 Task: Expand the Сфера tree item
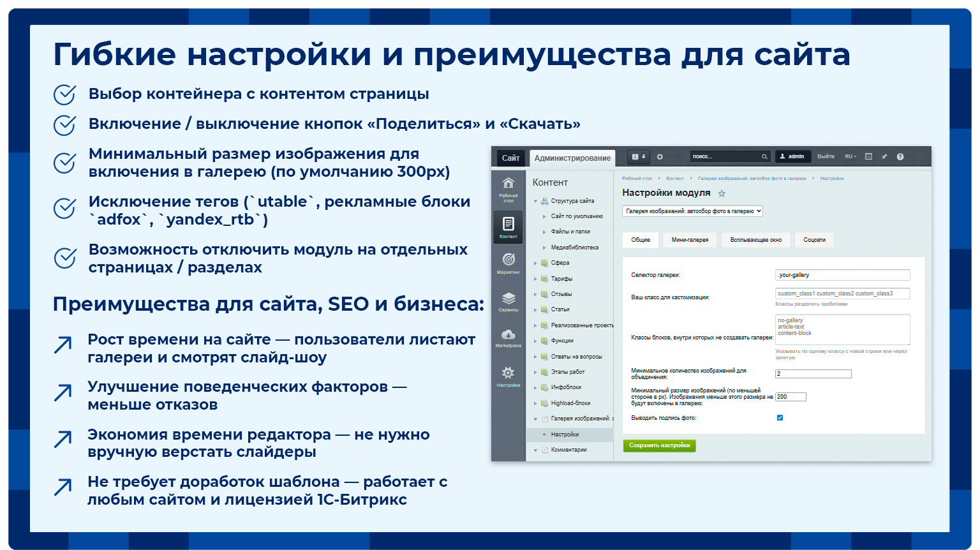[536, 263]
